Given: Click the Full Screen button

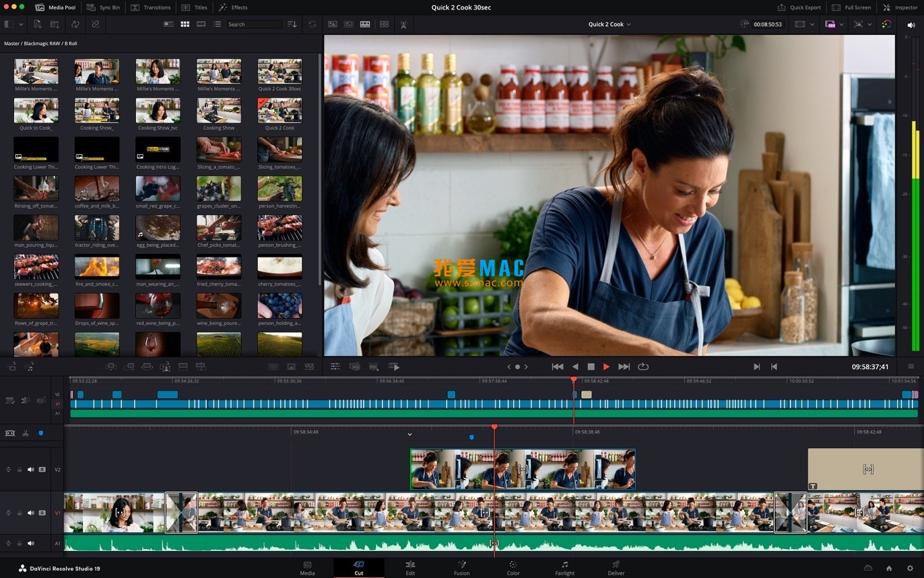Looking at the screenshot, I should tap(851, 7).
